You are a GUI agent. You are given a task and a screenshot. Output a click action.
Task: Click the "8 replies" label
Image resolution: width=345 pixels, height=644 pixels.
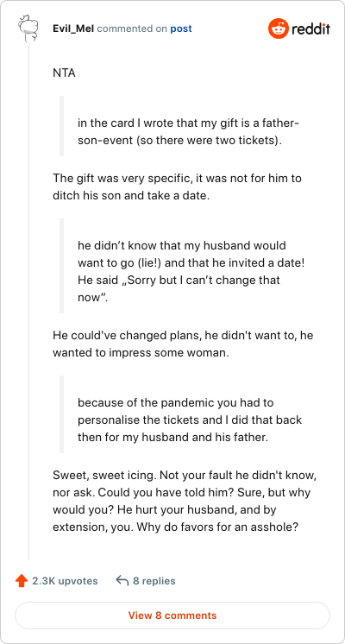pos(154,581)
